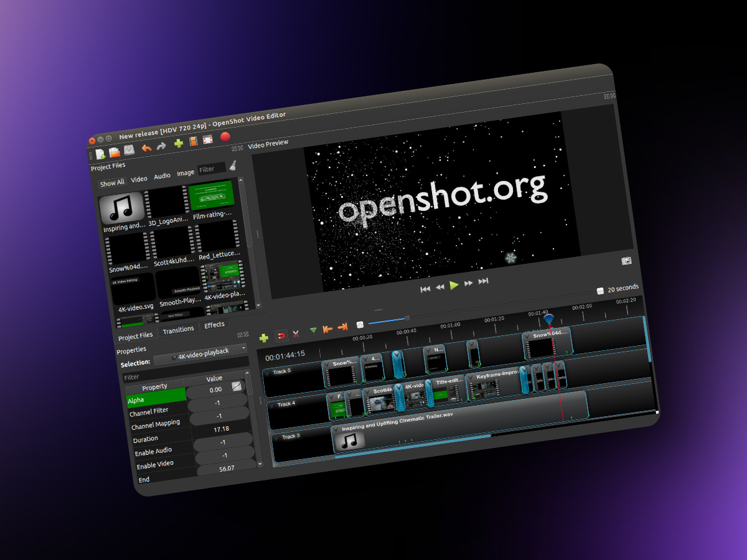Click the green plus to add a track
The height and width of the screenshot is (560, 747).
[x=264, y=338]
